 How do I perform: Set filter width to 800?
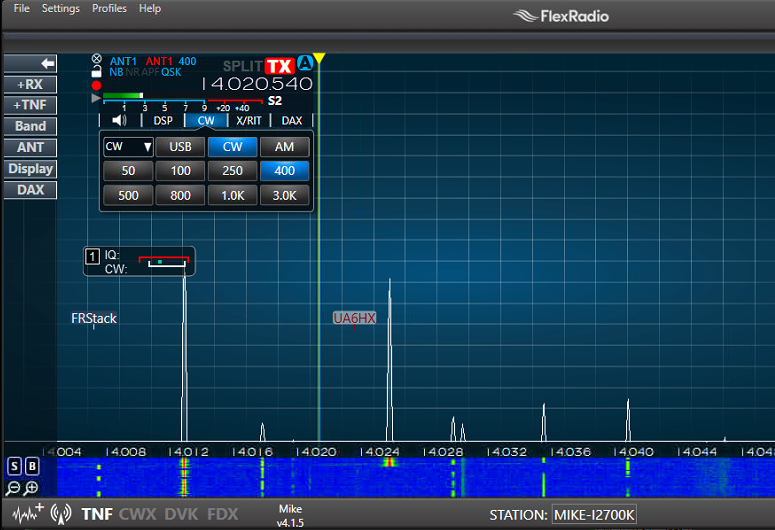click(x=180, y=195)
